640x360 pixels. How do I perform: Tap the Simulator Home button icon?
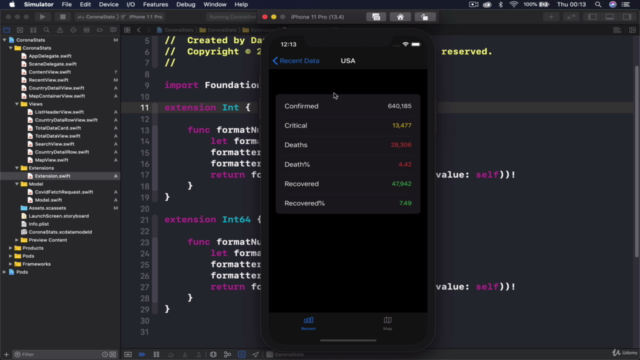pos(400,17)
